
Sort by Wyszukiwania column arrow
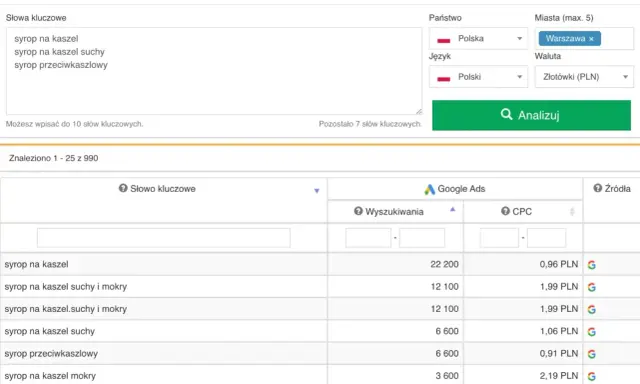tap(452, 209)
